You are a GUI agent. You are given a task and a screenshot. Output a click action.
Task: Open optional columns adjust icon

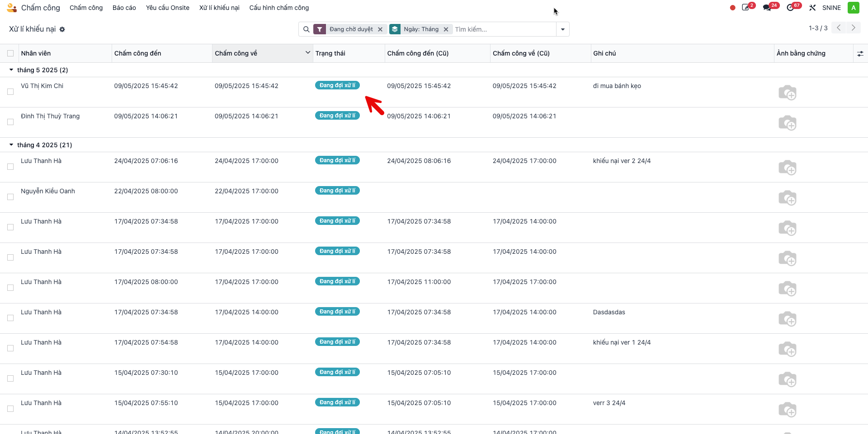(860, 54)
